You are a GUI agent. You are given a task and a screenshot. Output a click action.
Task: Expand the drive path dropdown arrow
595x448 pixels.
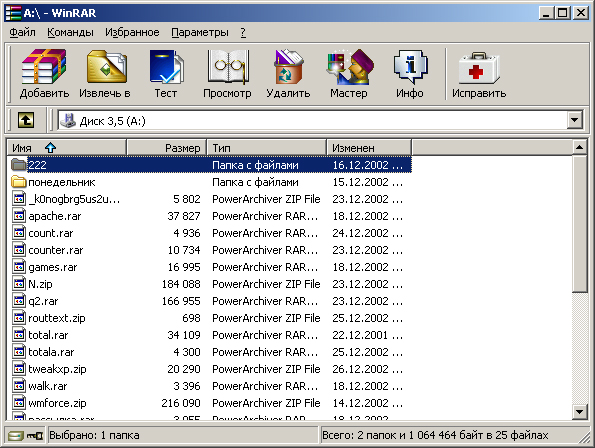point(575,121)
